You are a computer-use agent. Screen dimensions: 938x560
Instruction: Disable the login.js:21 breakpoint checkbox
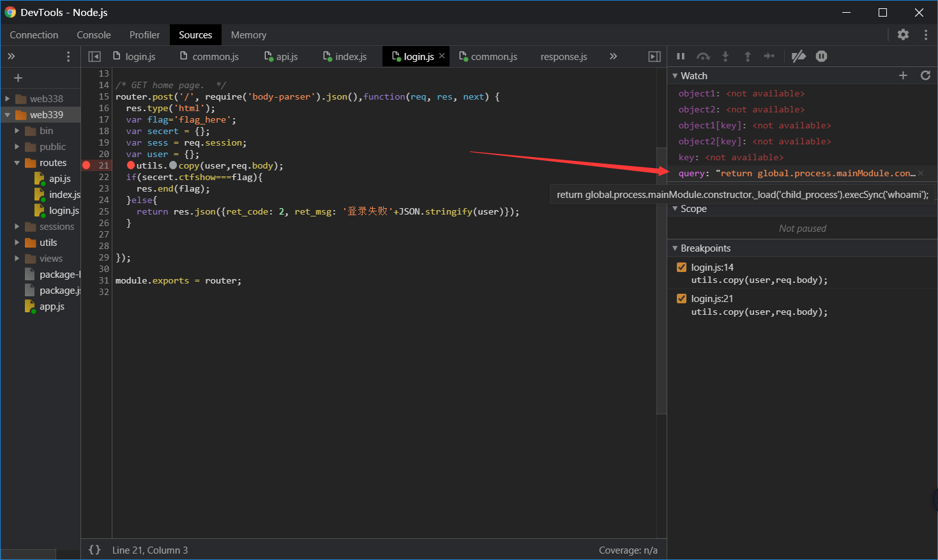pyautogui.click(x=681, y=299)
